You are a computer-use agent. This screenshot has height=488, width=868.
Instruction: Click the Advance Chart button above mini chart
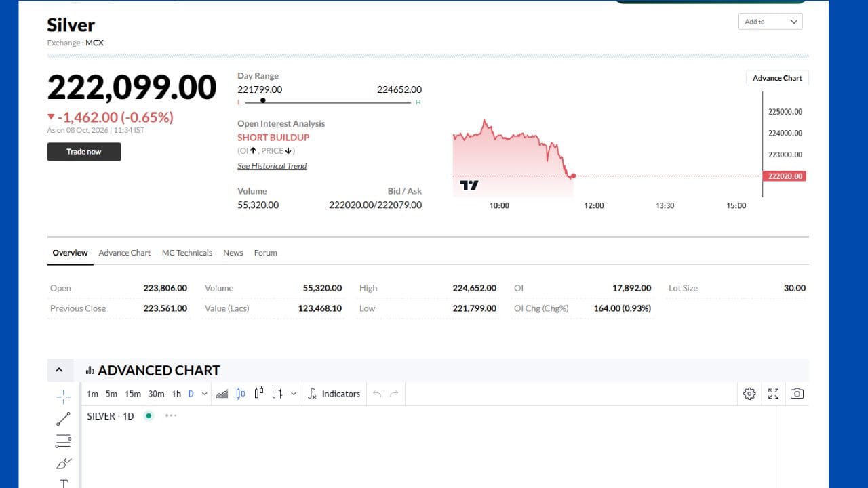click(x=777, y=78)
